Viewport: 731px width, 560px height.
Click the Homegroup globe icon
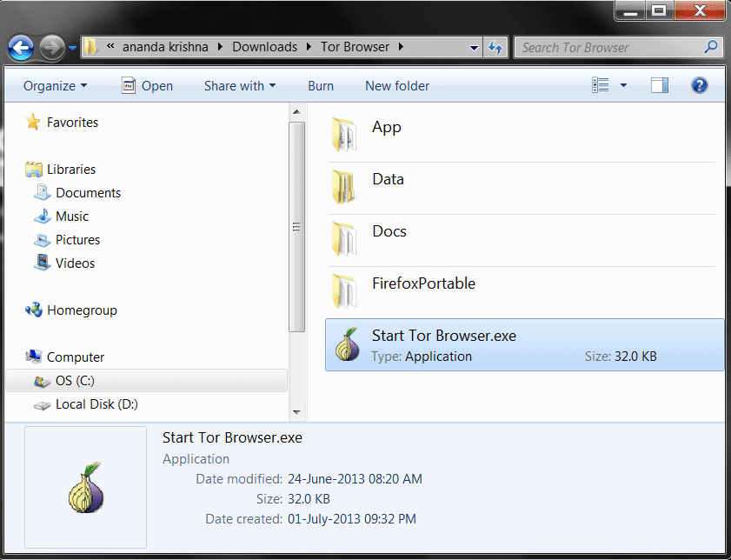click(34, 310)
